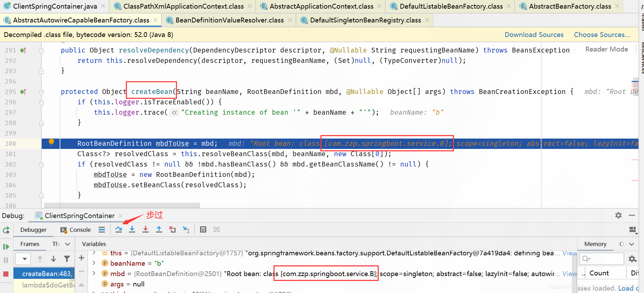
Task: Collapse the code fold at line 296
Action: [x=41, y=103]
